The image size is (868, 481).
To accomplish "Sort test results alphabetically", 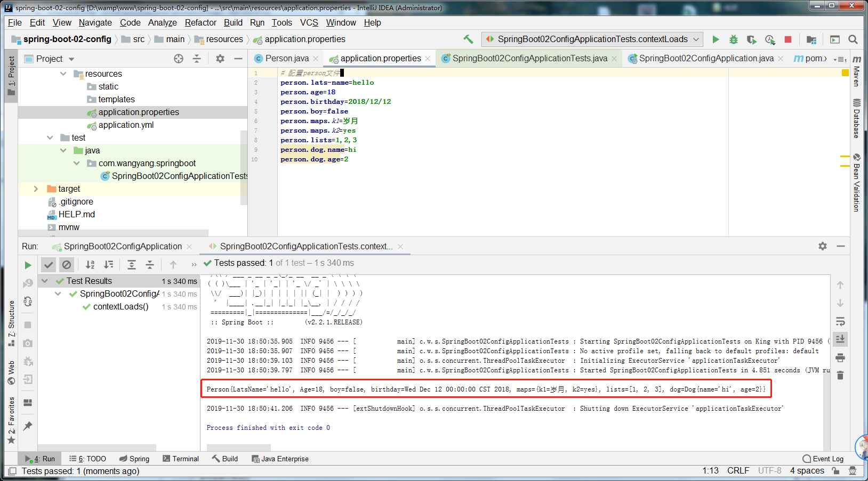I will coord(90,265).
